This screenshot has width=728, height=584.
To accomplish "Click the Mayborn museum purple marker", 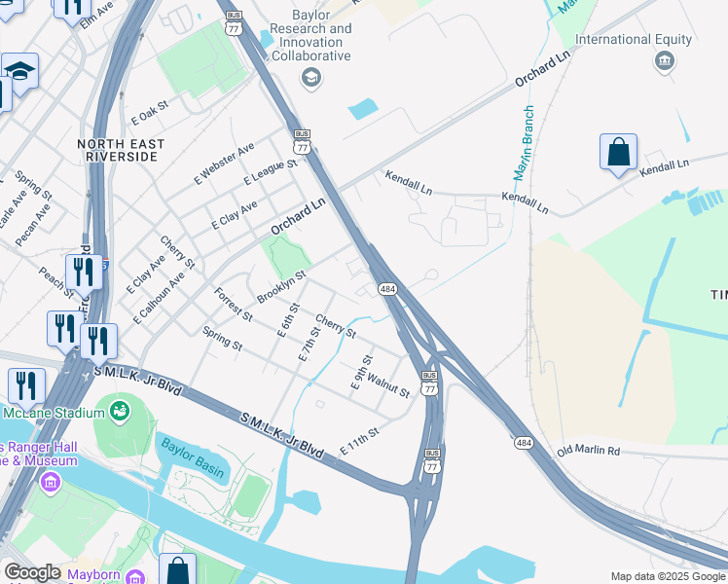I will [x=135, y=577].
